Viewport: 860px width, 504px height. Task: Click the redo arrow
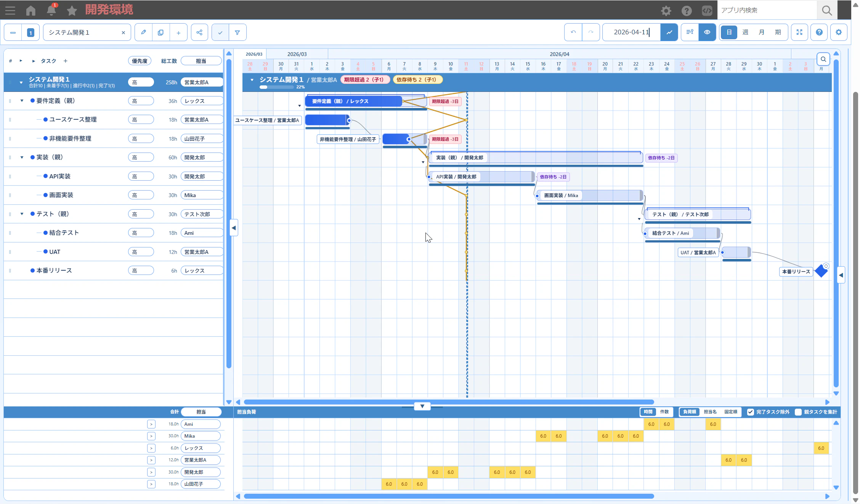pyautogui.click(x=591, y=32)
